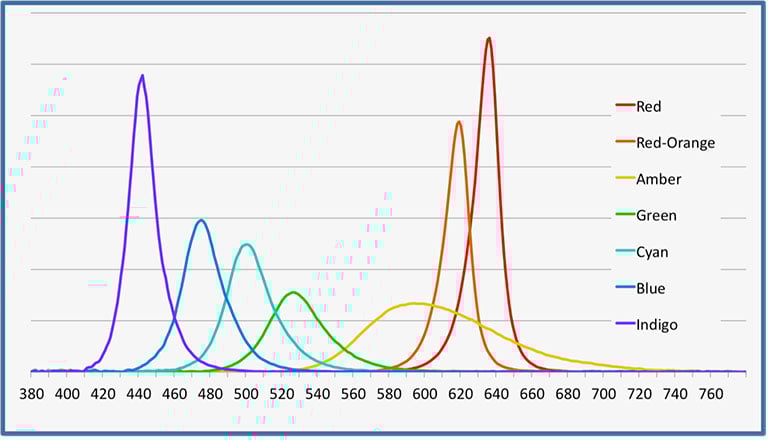Click the peak of the red curve
This screenshot has height=440, width=770.
pyautogui.click(x=489, y=38)
